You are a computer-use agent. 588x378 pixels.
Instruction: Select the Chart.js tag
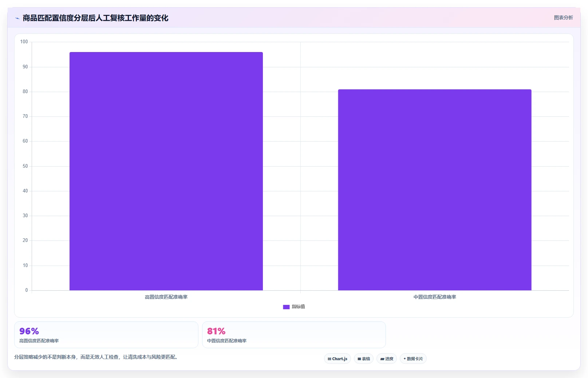coord(338,359)
